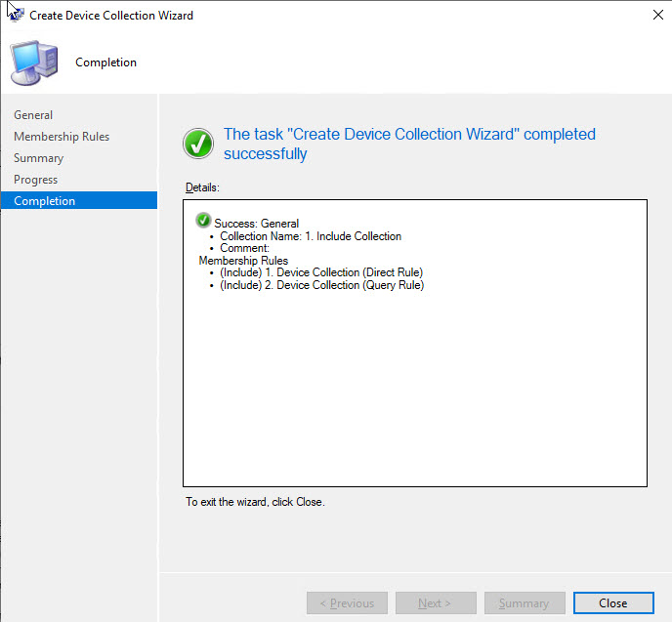Open the Membership Rules step in the sidebar

point(62,137)
